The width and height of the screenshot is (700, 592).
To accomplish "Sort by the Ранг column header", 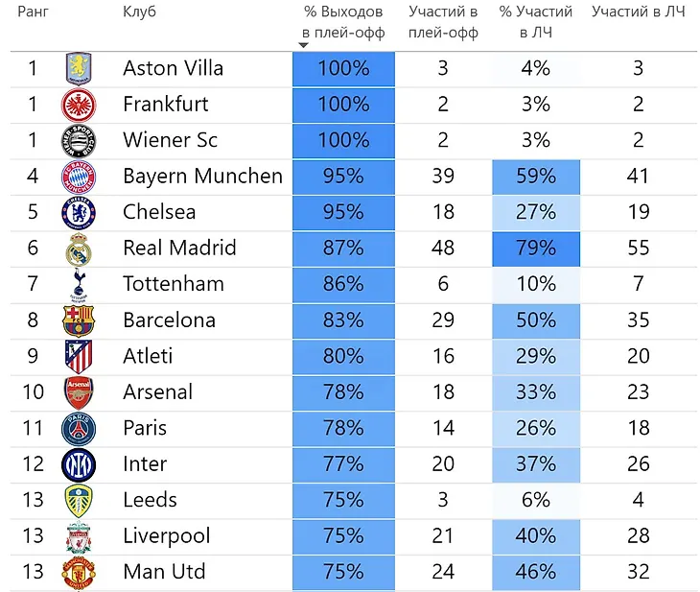I will point(33,12).
